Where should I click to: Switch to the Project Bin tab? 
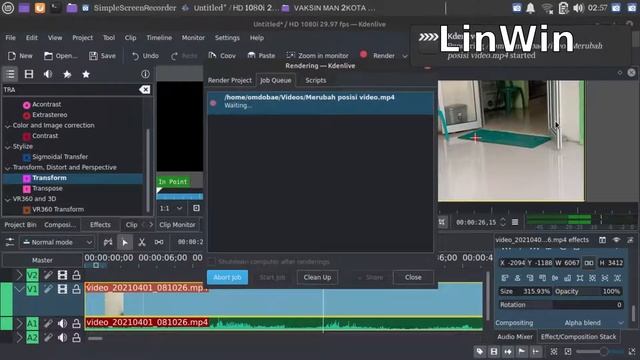[20, 224]
